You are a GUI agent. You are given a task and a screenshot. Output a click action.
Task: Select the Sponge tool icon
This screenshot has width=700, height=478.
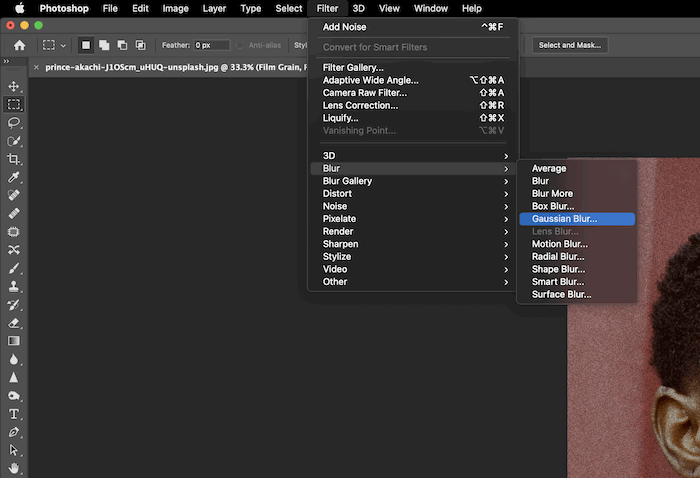pyautogui.click(x=14, y=396)
